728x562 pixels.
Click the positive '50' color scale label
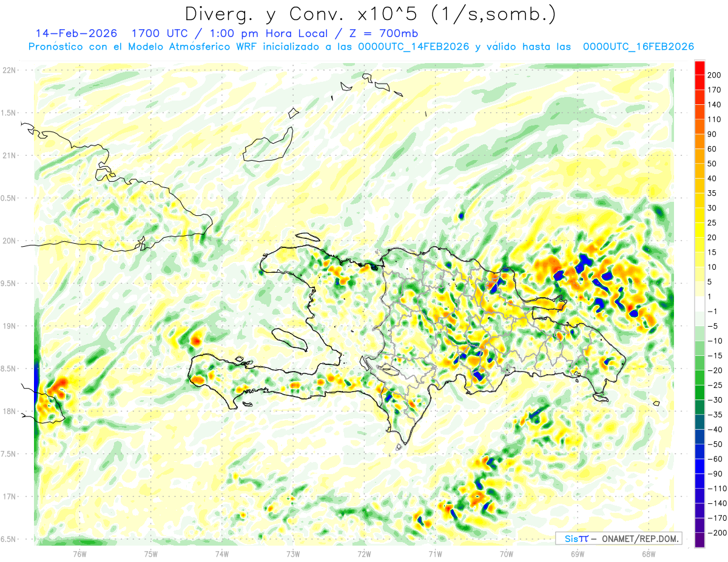tap(713, 164)
